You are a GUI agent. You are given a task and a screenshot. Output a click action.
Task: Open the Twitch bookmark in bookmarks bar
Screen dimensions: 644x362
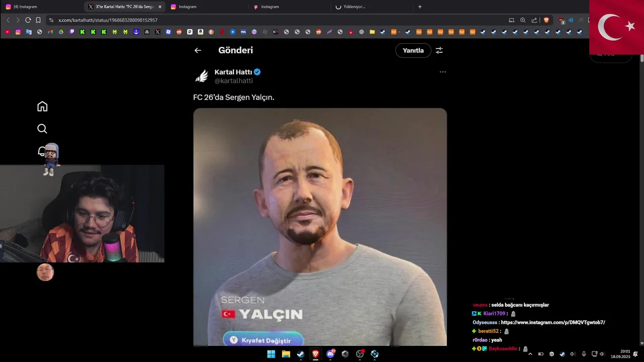click(x=72, y=32)
